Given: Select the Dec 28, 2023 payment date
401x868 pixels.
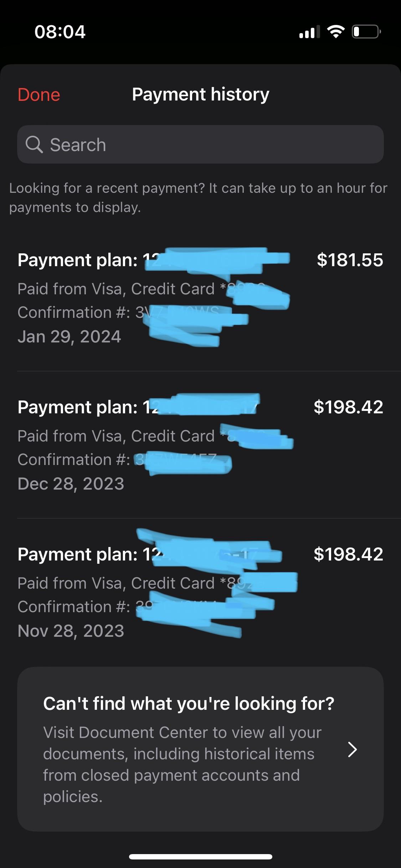Looking at the screenshot, I should [71, 484].
